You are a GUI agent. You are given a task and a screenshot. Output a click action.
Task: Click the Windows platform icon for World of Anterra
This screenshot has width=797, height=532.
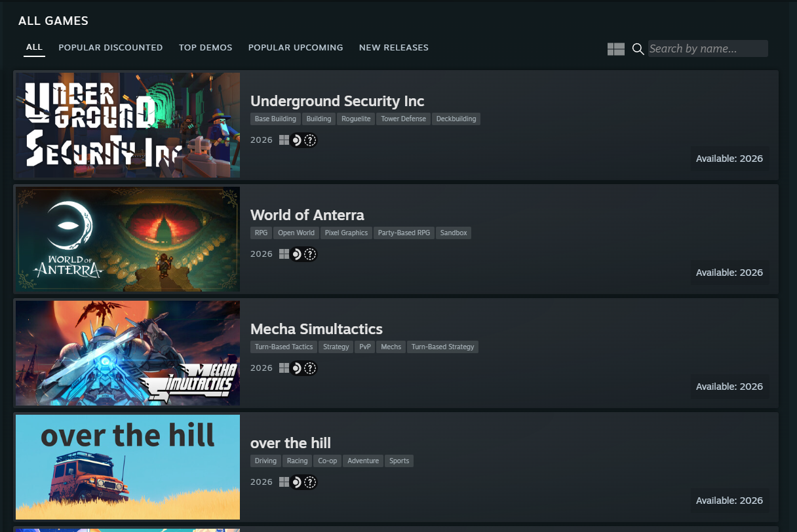point(284,254)
